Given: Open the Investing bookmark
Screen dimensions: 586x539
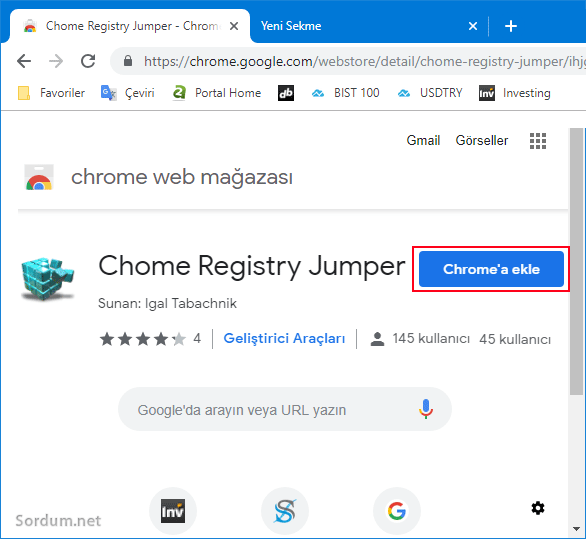Looking at the screenshot, I should 515,93.
